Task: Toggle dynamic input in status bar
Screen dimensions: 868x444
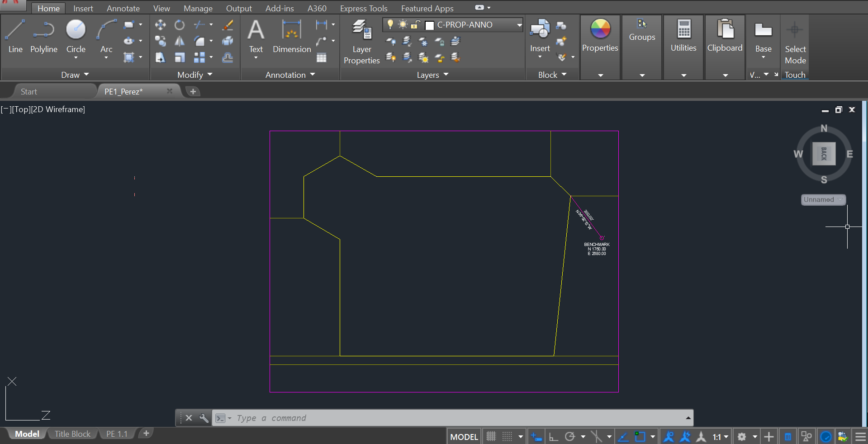Action: tap(536, 437)
